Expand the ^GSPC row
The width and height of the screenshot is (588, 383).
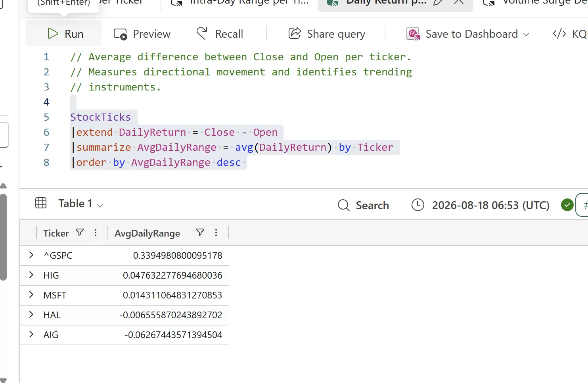coord(31,255)
